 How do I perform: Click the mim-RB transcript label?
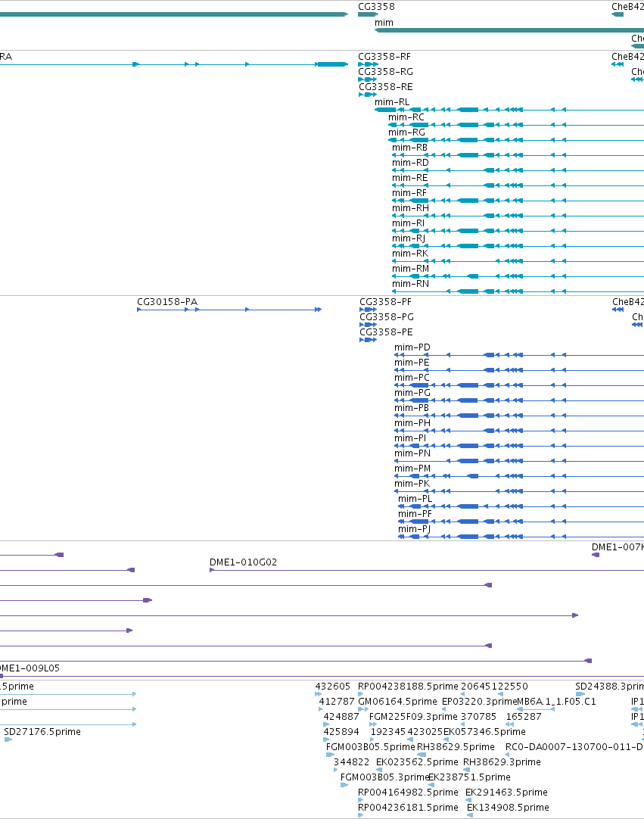click(410, 148)
